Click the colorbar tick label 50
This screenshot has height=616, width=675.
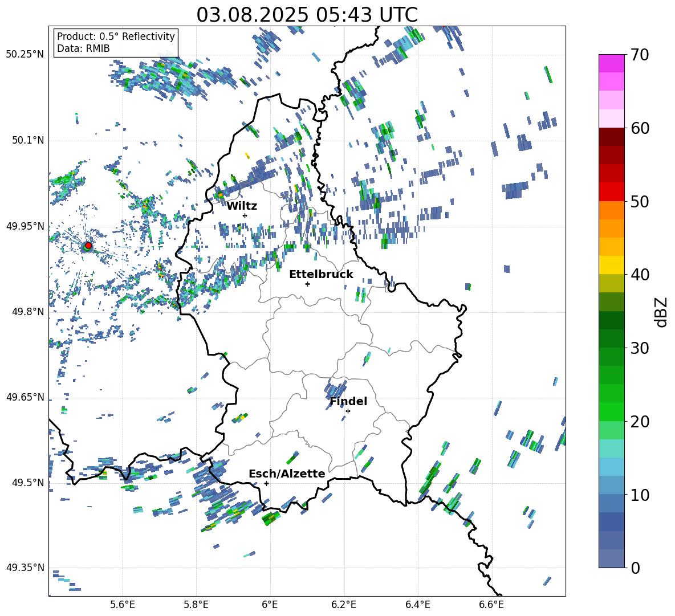[x=640, y=201]
